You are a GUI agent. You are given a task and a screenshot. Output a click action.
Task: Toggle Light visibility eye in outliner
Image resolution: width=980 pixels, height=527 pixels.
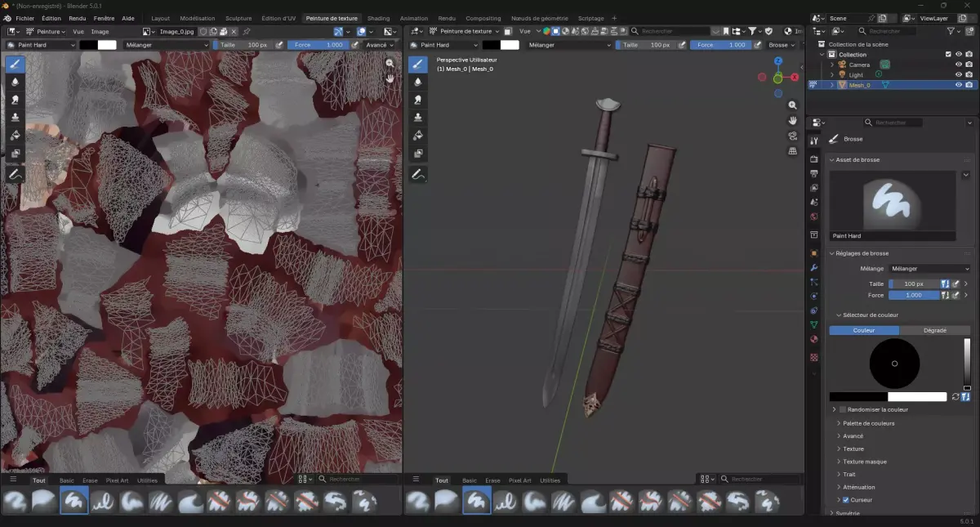coord(959,74)
